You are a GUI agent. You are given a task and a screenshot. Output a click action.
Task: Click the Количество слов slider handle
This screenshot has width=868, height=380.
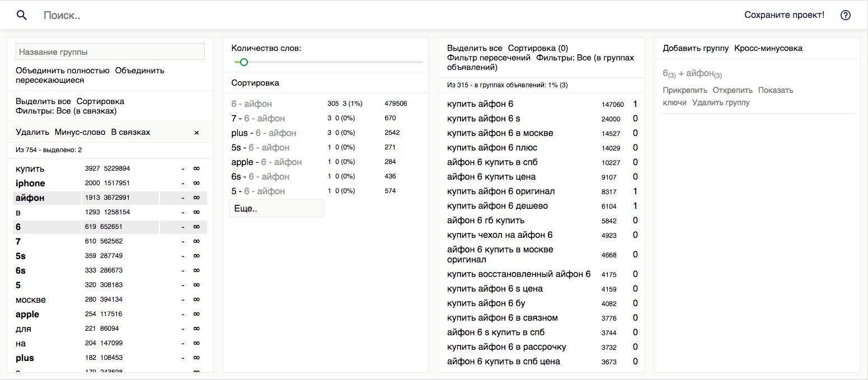[x=243, y=62]
